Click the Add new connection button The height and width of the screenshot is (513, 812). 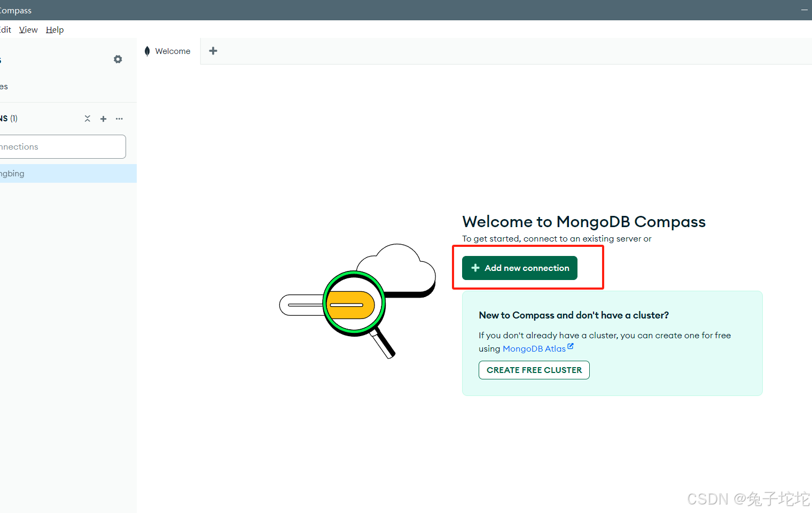520,268
